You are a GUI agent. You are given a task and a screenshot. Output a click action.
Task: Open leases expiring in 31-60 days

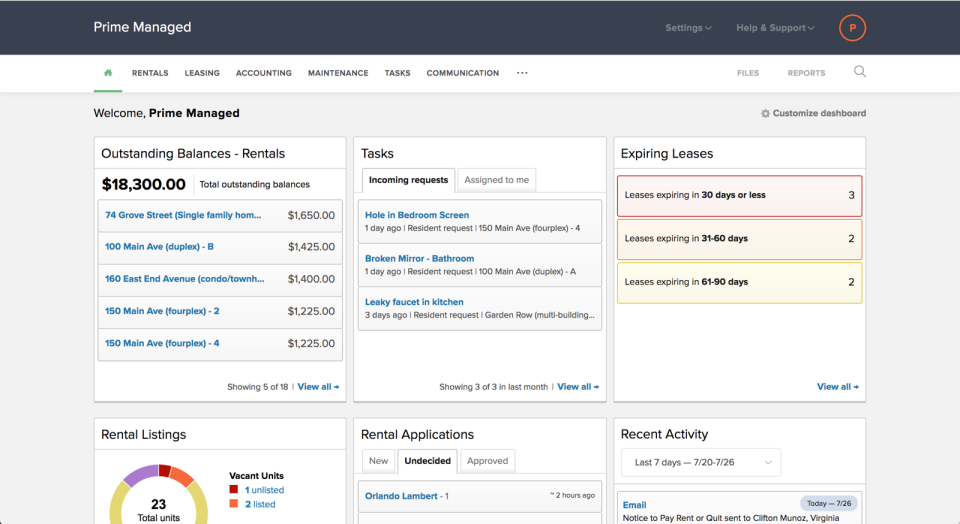click(x=740, y=239)
